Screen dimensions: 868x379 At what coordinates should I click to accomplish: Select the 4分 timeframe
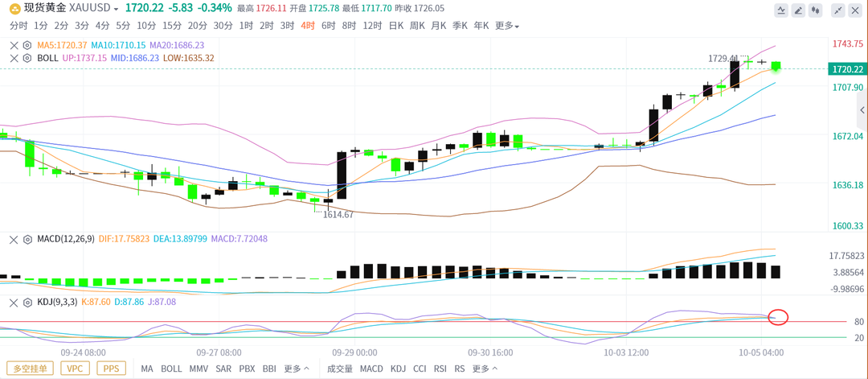click(x=102, y=26)
